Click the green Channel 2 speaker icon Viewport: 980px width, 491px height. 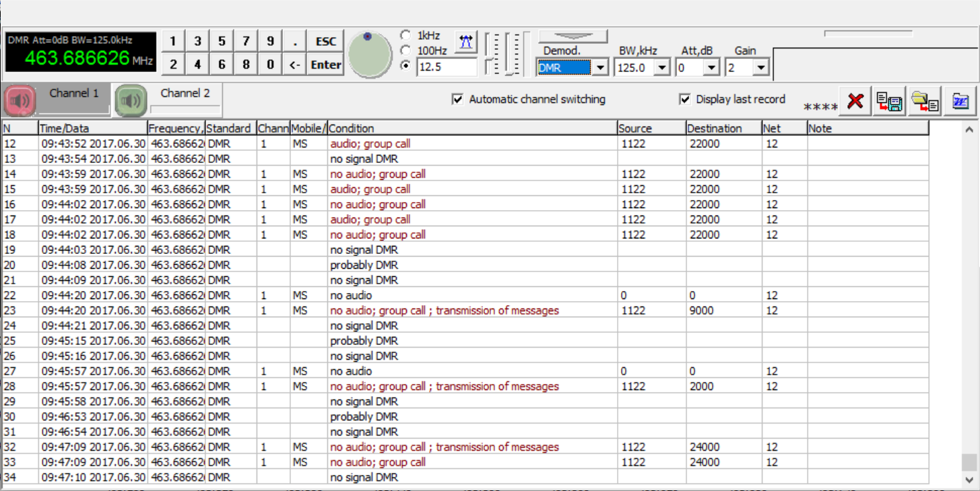[x=131, y=101]
